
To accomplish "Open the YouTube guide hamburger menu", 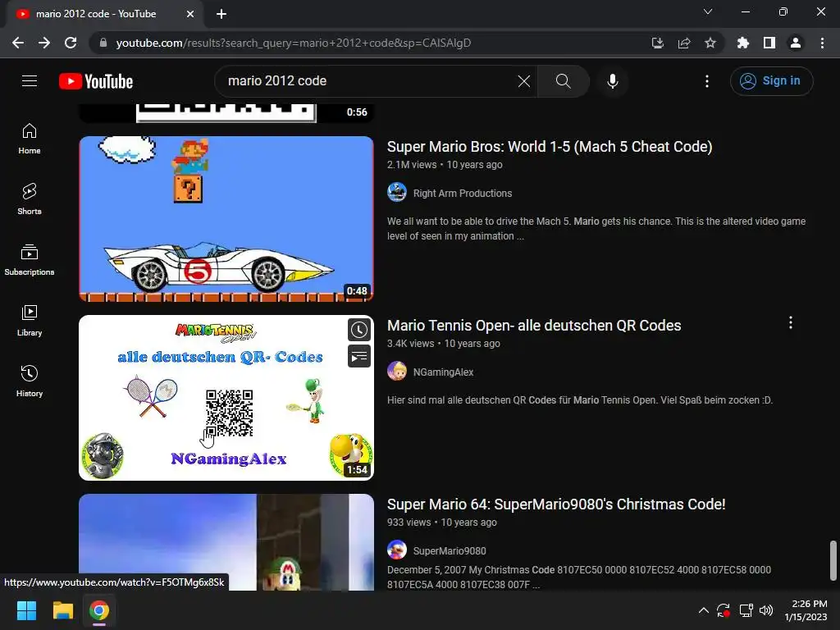I will click(x=30, y=81).
